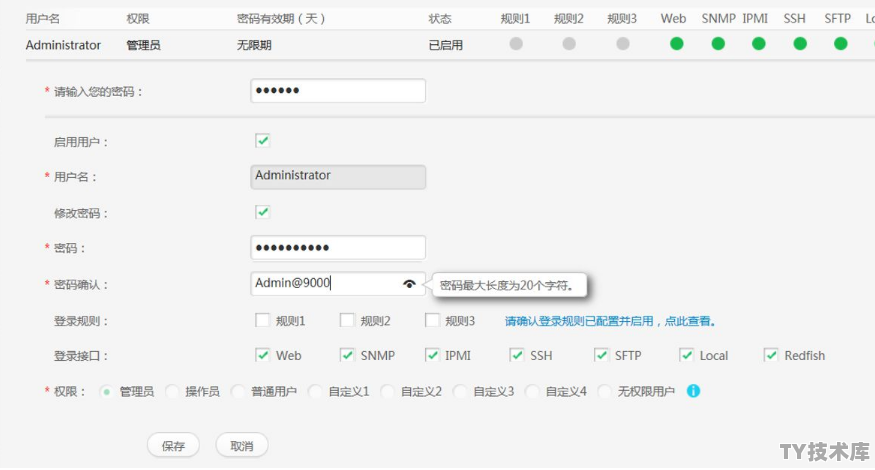Click the green SNMP status dot
This screenshot has width=875, height=470.
(x=718, y=44)
